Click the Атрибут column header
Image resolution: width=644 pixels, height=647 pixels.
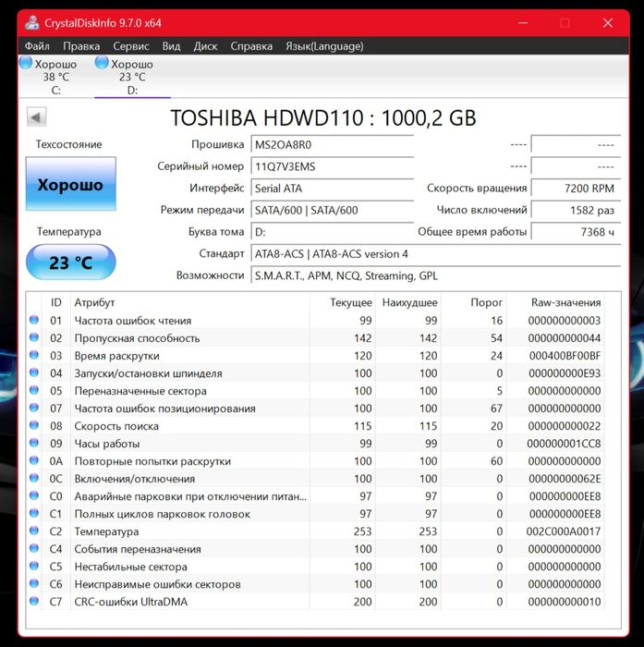[x=94, y=302]
